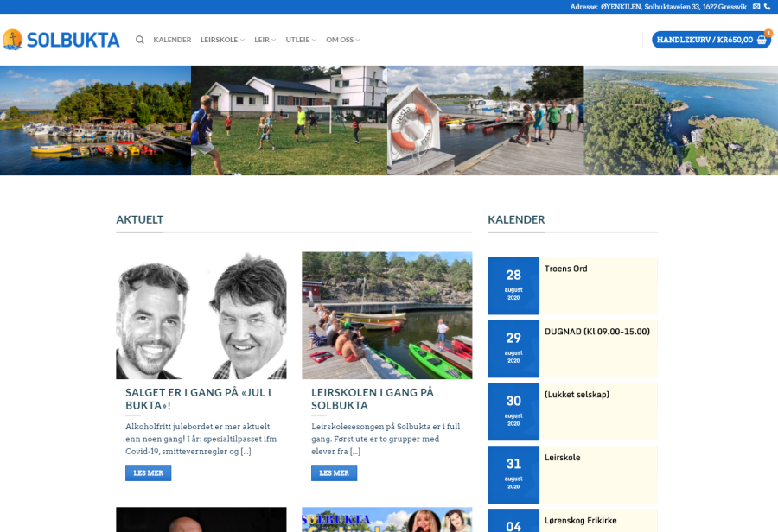Click the kayak dock article photo
The image size is (778, 532).
tap(386, 315)
